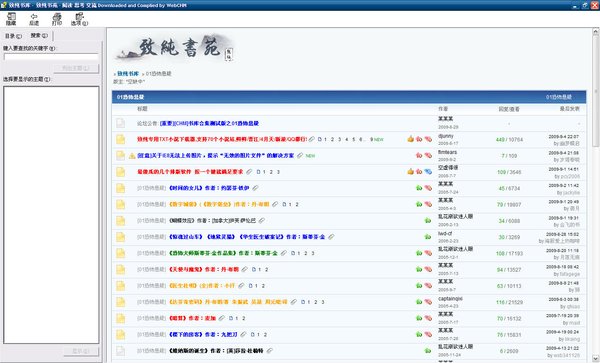Click last poster link 'by pcy2006'
This screenshot has width=600, height=363.
point(567,176)
